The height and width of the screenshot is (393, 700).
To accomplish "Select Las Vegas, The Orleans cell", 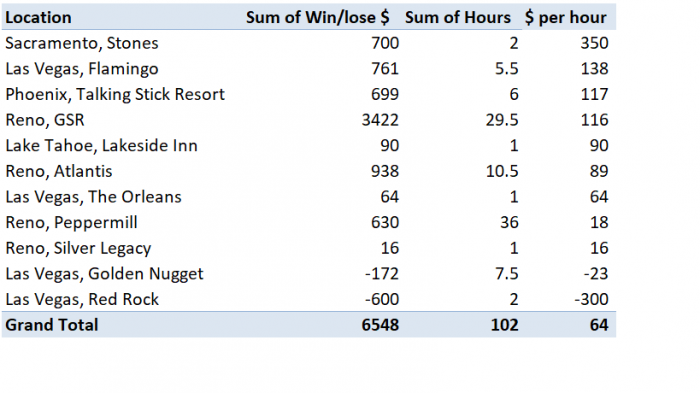I will (93, 197).
